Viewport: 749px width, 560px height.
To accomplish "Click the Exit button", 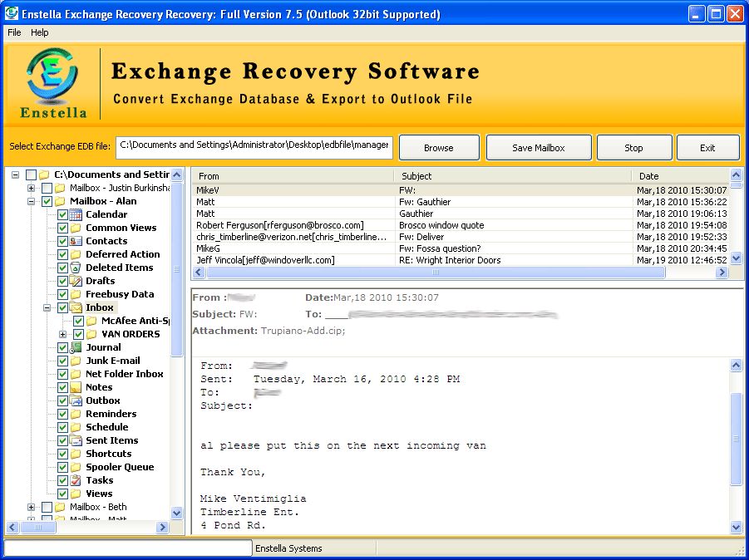I will tap(707, 148).
